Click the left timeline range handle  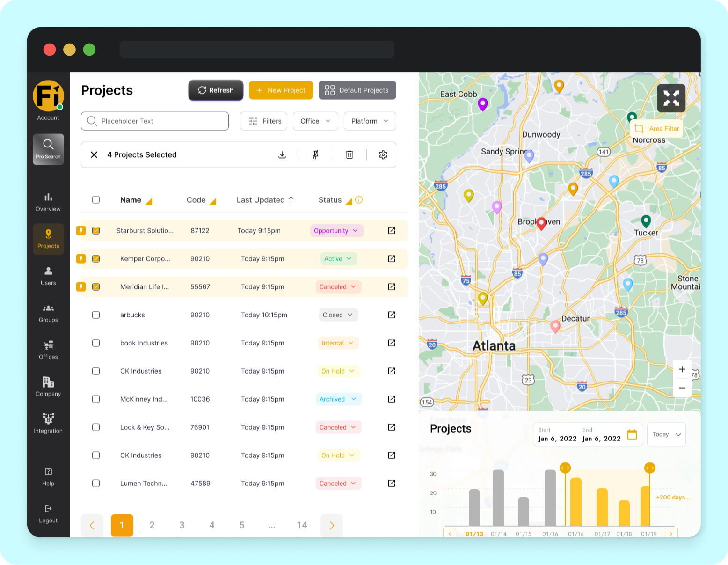pyautogui.click(x=565, y=468)
